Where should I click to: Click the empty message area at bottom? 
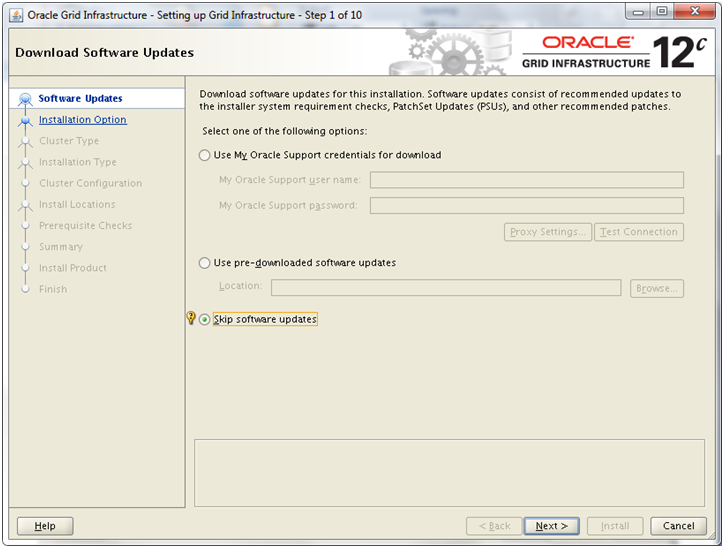(x=449, y=473)
